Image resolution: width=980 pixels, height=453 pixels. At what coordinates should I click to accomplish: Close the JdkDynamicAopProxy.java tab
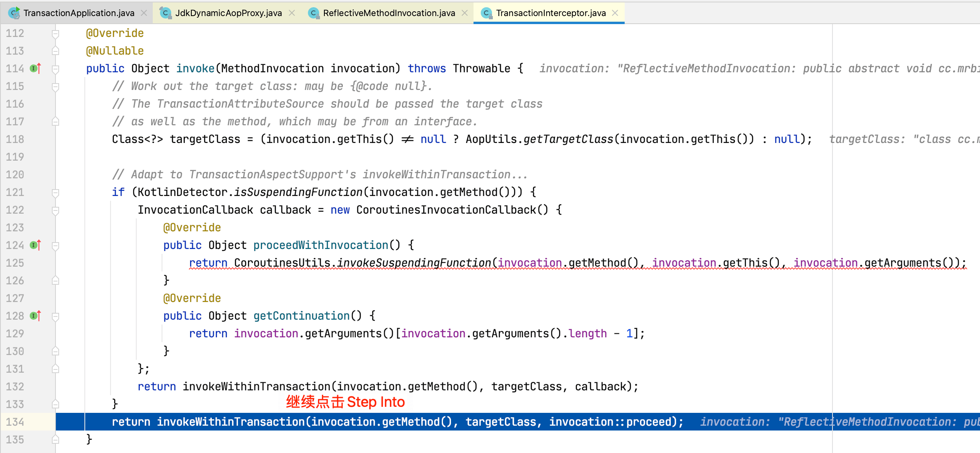click(x=292, y=13)
